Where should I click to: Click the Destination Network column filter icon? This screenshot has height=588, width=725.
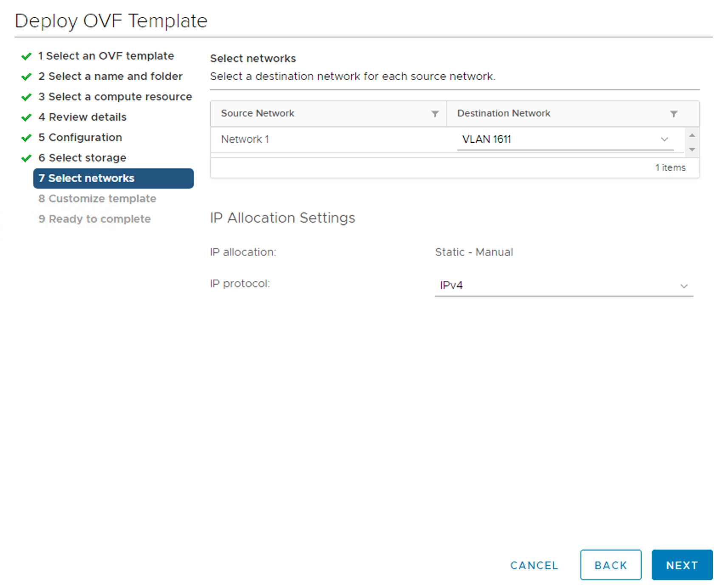(x=674, y=114)
